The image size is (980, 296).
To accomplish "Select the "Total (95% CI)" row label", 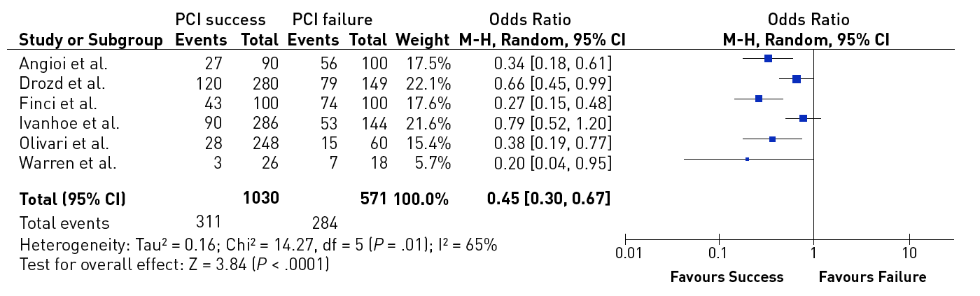I will [73, 199].
